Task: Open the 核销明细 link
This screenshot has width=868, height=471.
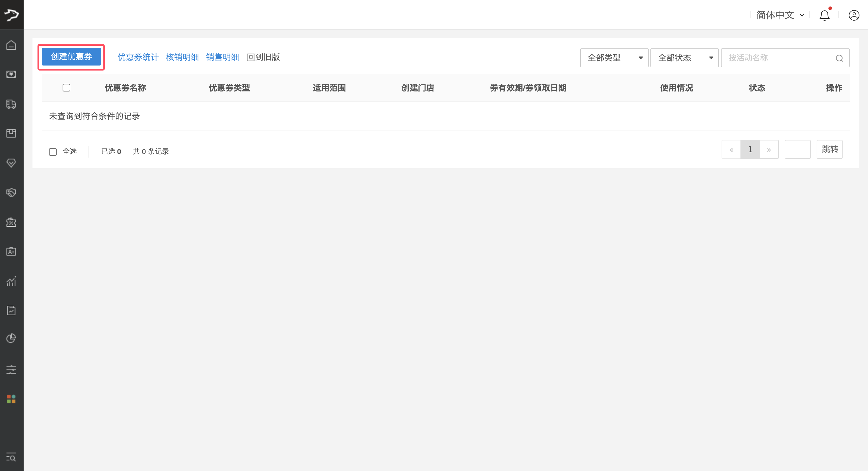Action: (x=182, y=57)
